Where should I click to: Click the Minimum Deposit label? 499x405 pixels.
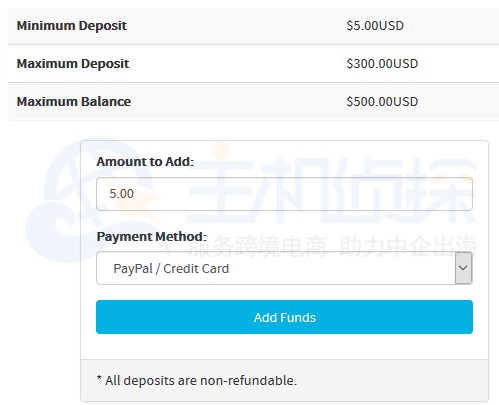[72, 26]
